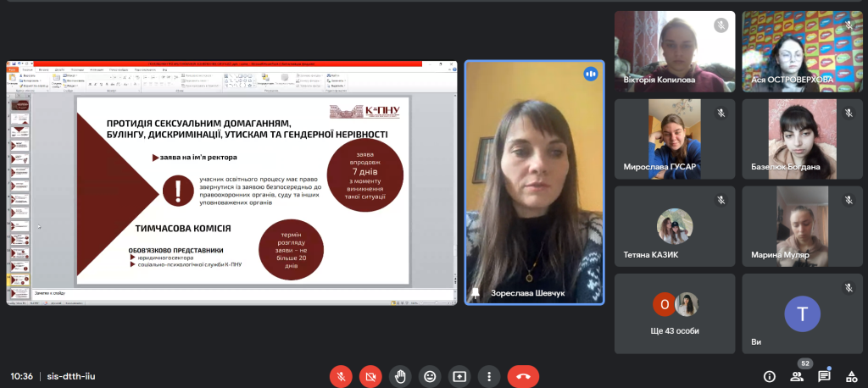Select Вікторія Копилова's video tile
The height and width of the screenshot is (388, 868).
point(675,51)
